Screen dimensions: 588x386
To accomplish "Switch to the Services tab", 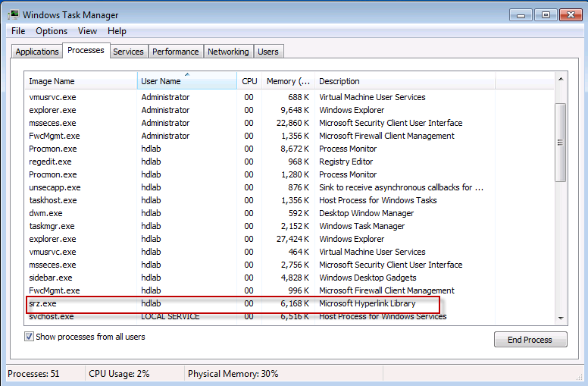I will coord(128,52).
